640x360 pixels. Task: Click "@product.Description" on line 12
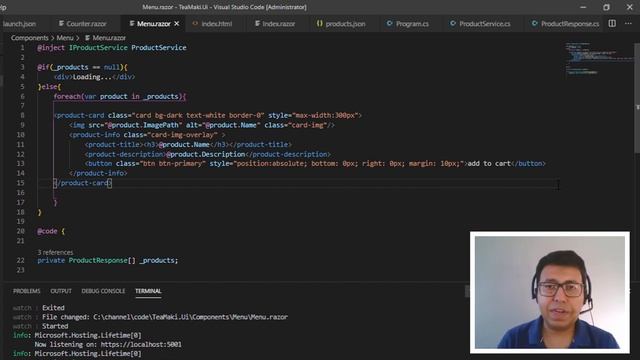point(206,154)
